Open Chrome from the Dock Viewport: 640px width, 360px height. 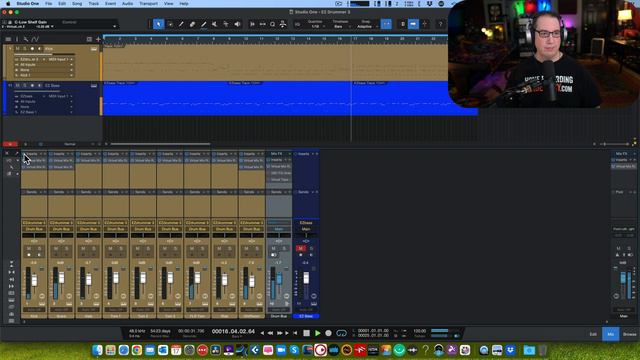(x=137, y=350)
